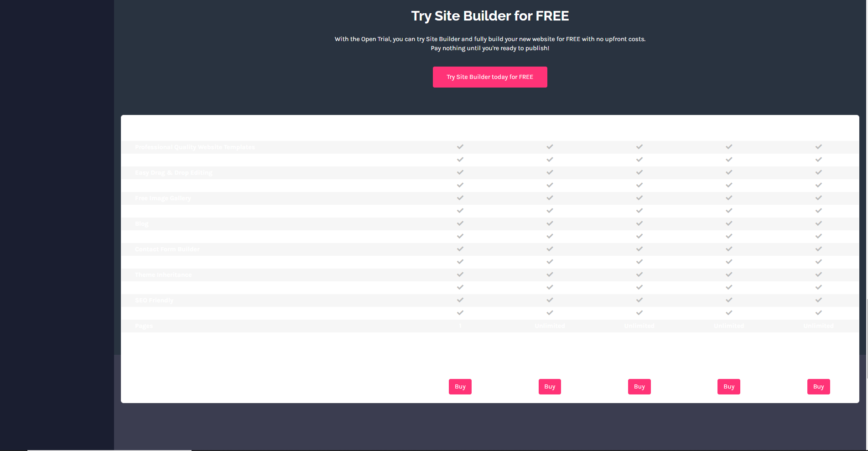
Task: Click the page's vertical scrollbar thumb
Action: [867, 338]
